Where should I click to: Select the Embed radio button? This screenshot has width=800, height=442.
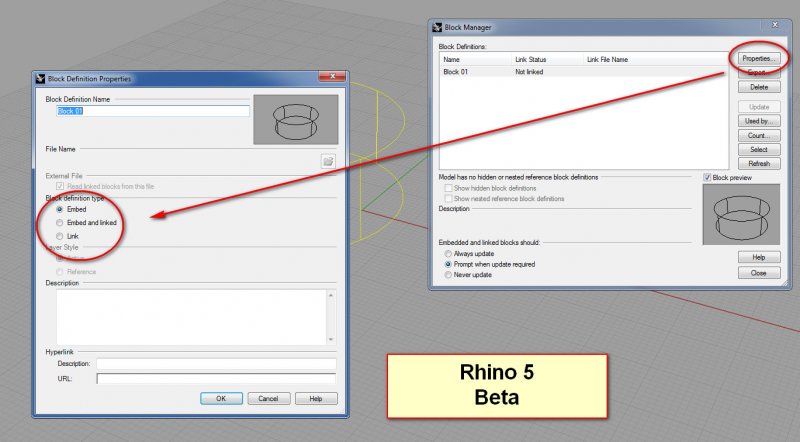60,209
